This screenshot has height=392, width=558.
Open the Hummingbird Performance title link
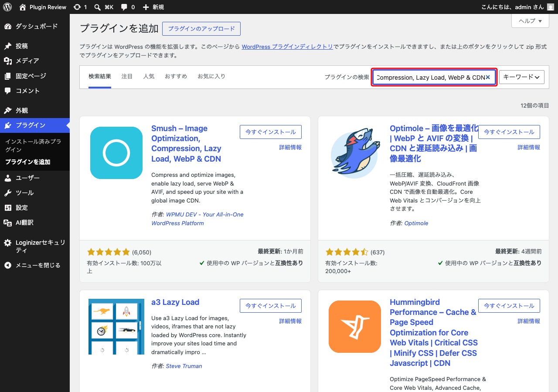[434, 333]
